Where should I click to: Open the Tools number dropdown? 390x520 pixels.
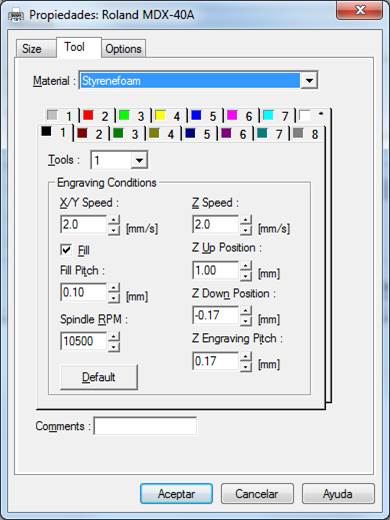click(139, 160)
